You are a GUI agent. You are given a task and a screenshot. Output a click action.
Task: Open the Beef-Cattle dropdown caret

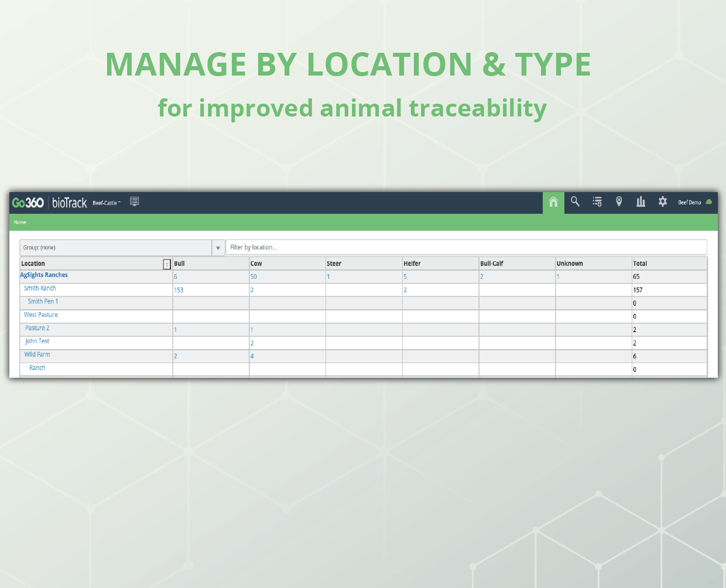point(119,201)
